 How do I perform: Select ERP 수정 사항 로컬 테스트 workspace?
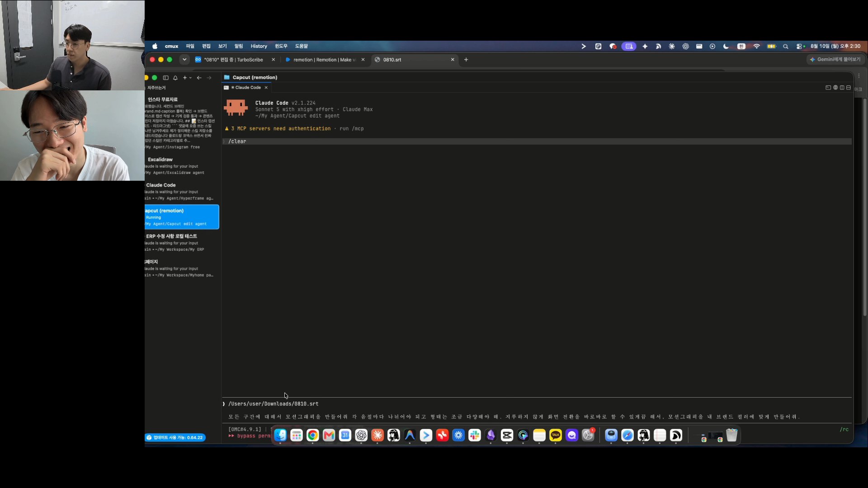(x=182, y=243)
